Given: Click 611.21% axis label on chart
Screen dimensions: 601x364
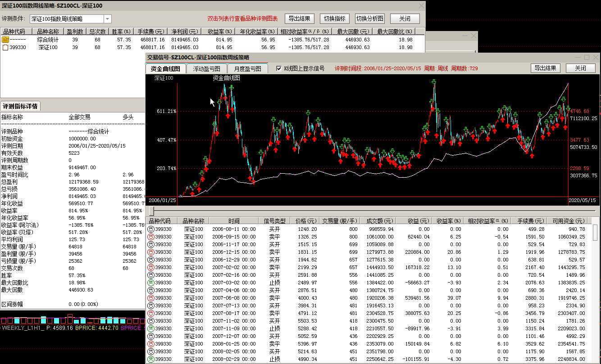Looking at the screenshot, I should pos(166,111).
